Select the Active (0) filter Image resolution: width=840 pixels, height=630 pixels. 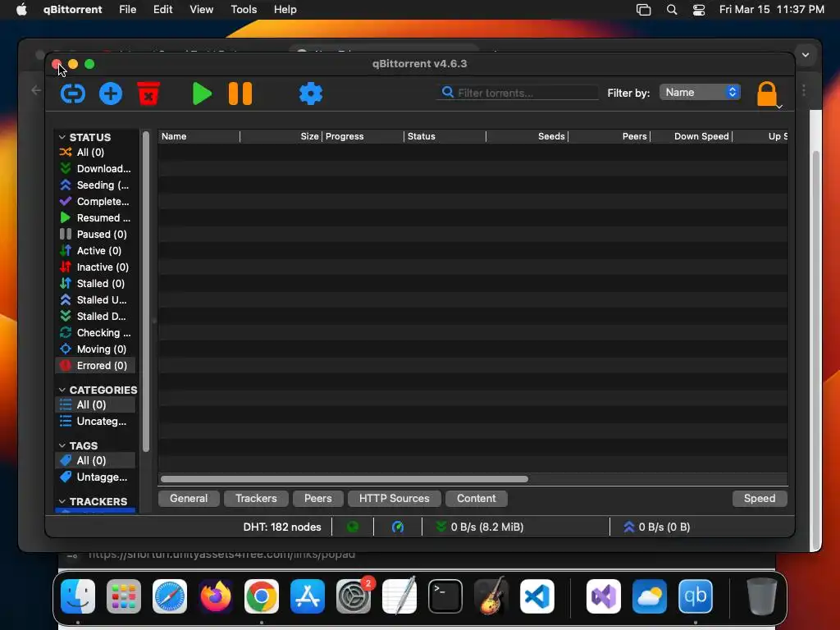pyautogui.click(x=95, y=251)
